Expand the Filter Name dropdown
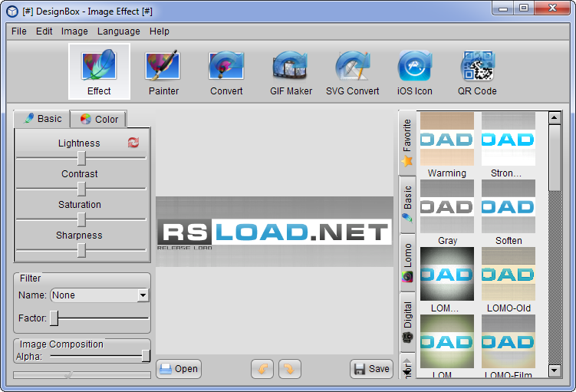 coord(143,295)
